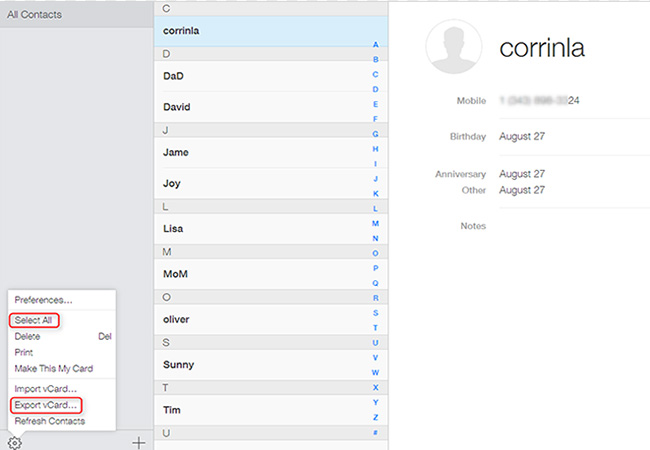
Task: Jump to letter J in index
Action: 376,179
